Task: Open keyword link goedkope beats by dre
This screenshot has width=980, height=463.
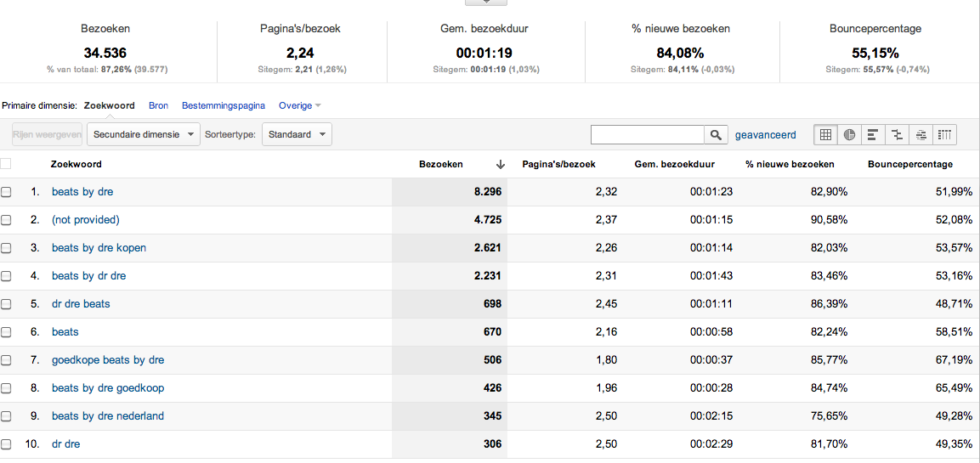Action: coord(108,360)
